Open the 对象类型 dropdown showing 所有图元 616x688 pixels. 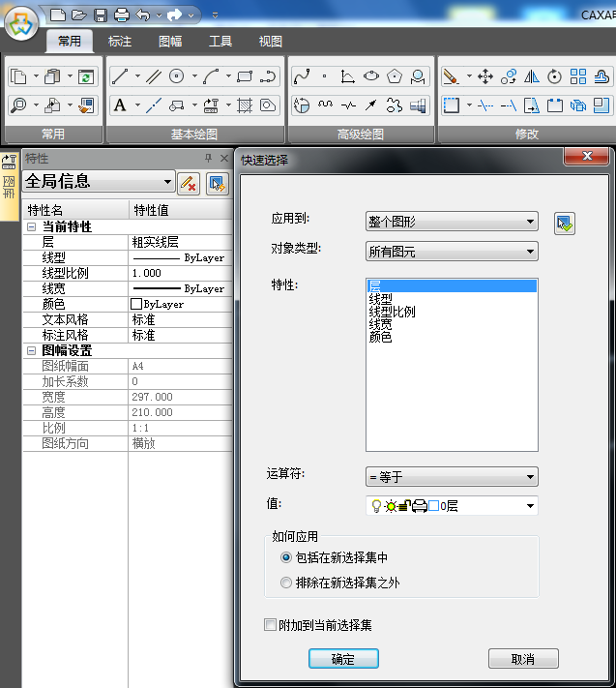pyautogui.click(x=451, y=252)
